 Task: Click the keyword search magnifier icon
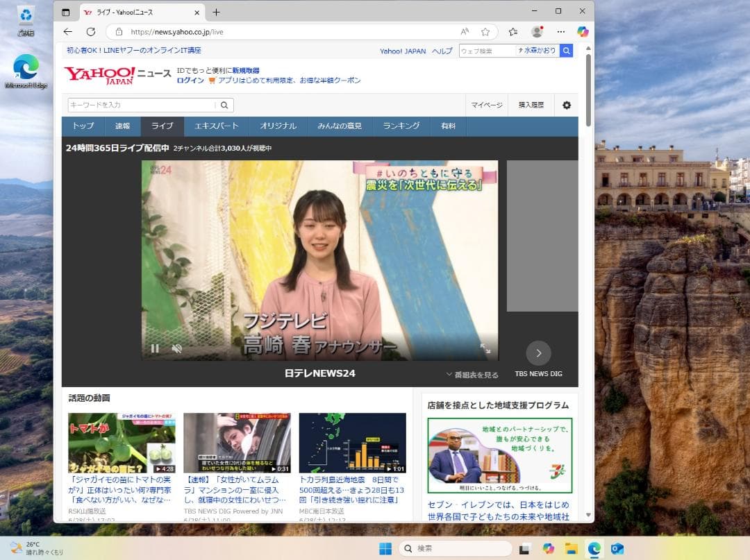point(224,105)
